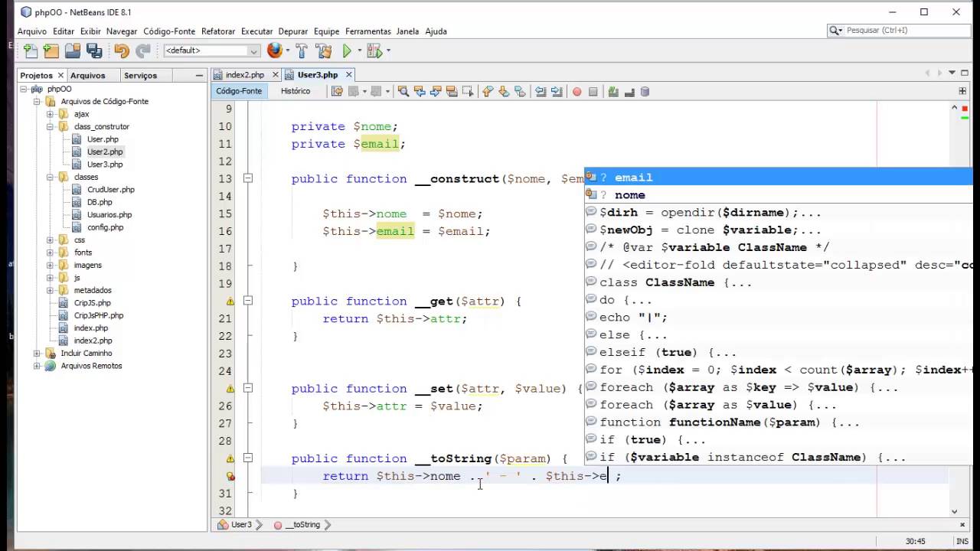
Task: Click the error marker on line 30 gutter
Action: pyautogui.click(x=230, y=476)
